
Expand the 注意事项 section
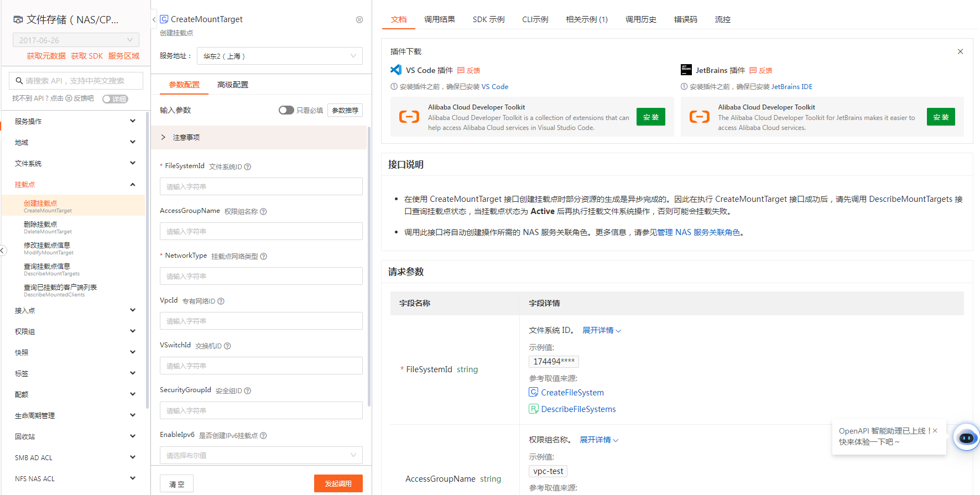coord(259,137)
